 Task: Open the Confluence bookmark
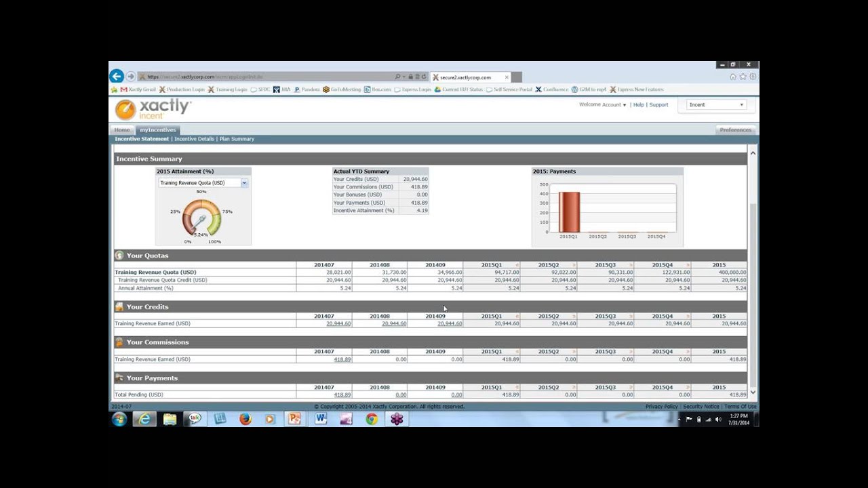[552, 89]
